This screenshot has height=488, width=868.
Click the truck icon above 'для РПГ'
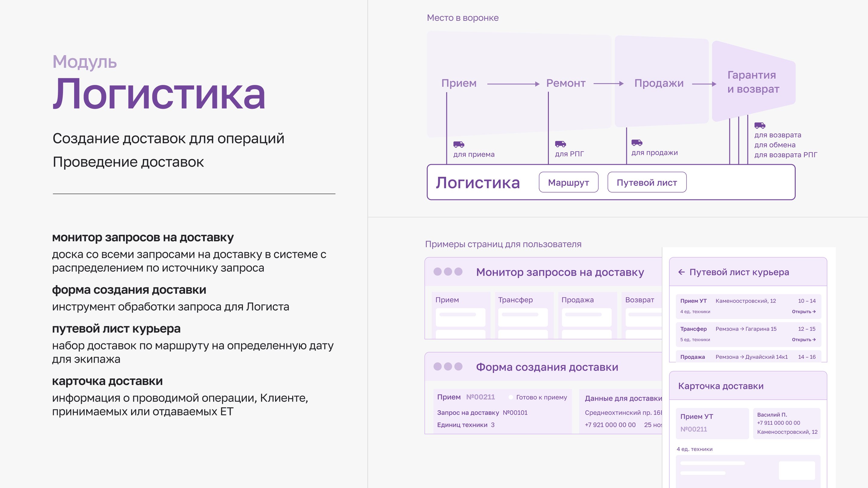[560, 144]
